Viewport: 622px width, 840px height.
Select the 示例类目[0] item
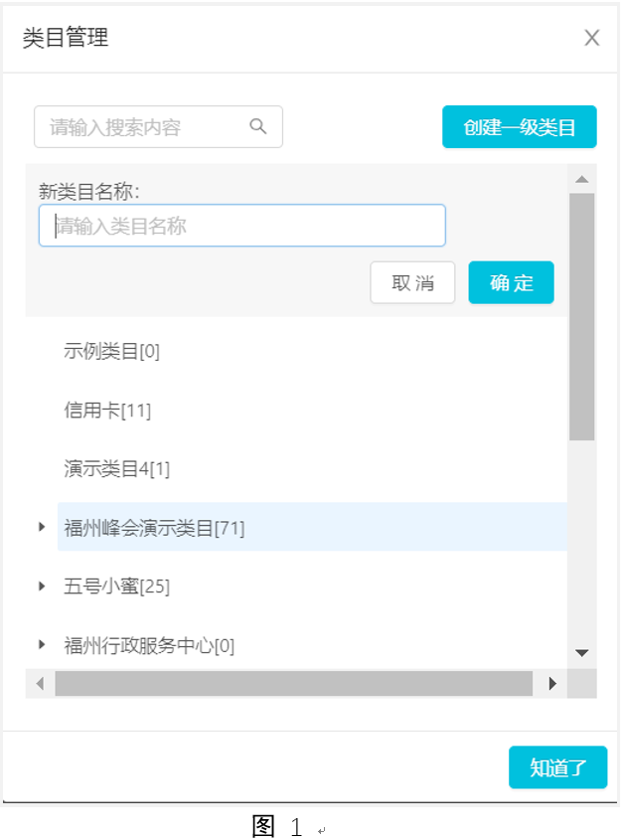[x=112, y=352]
